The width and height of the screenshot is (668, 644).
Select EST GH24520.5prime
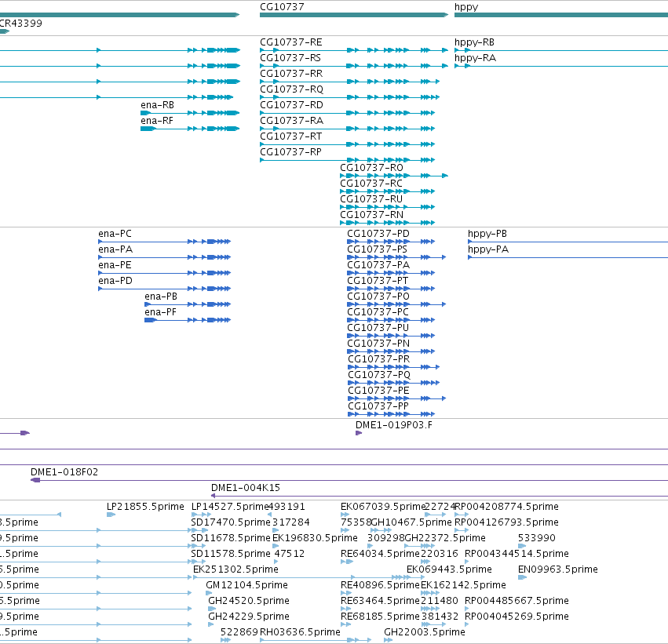[x=248, y=602]
